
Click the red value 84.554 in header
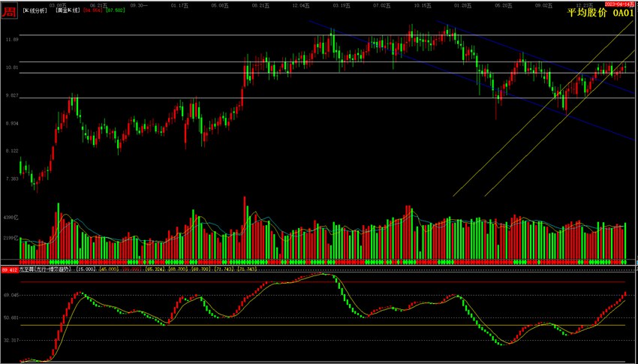pyautogui.click(x=93, y=11)
